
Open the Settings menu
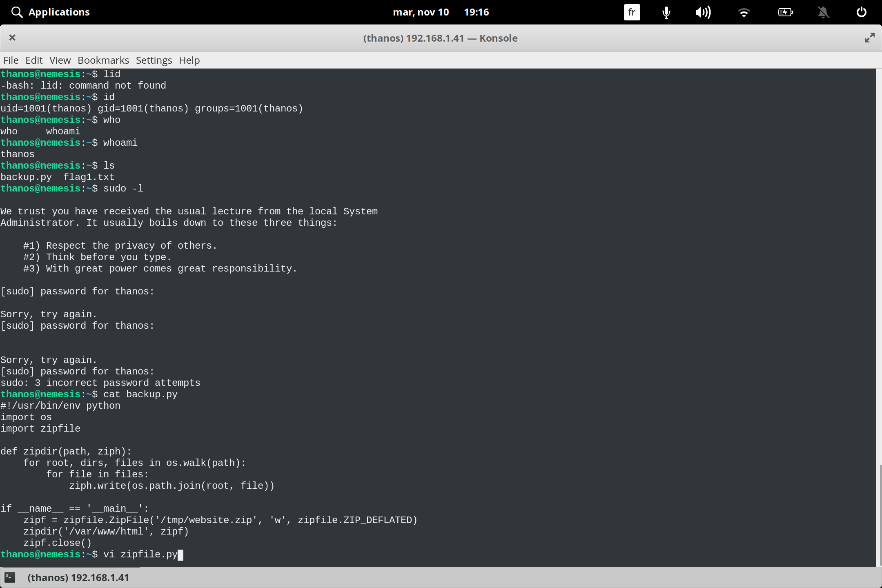click(154, 60)
